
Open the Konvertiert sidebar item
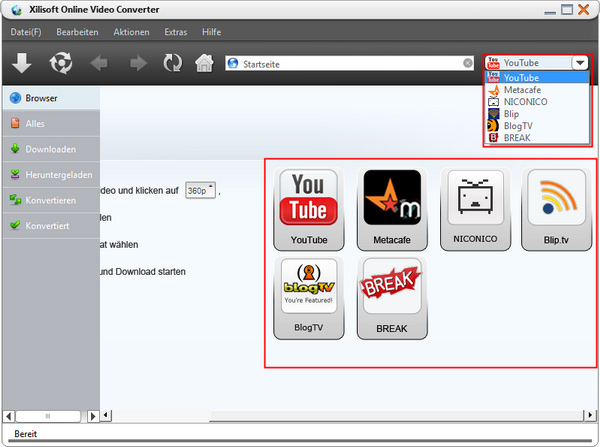51,225
